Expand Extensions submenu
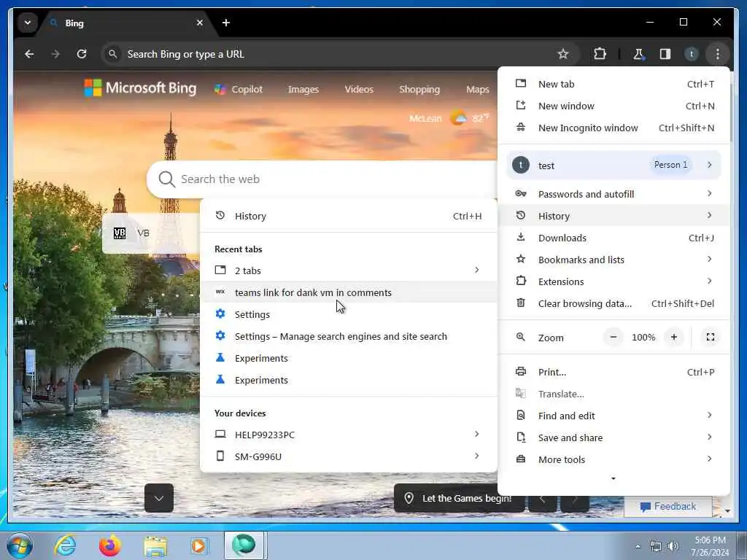747x560 pixels. click(614, 281)
